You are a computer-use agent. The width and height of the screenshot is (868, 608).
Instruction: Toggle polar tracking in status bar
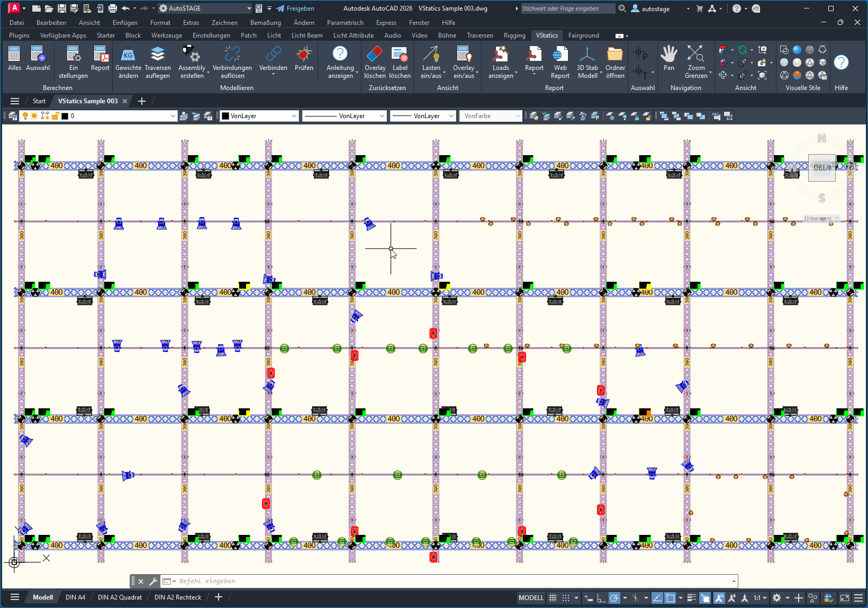click(x=614, y=598)
